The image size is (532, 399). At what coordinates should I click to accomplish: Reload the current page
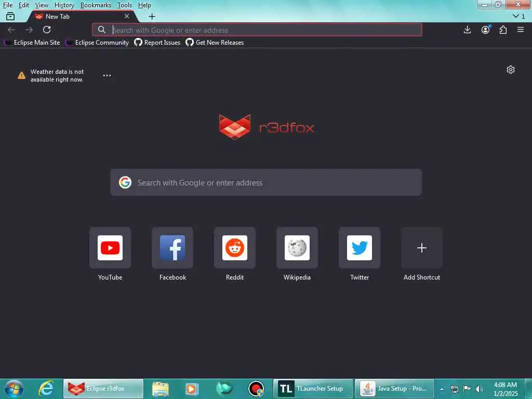[x=47, y=30]
